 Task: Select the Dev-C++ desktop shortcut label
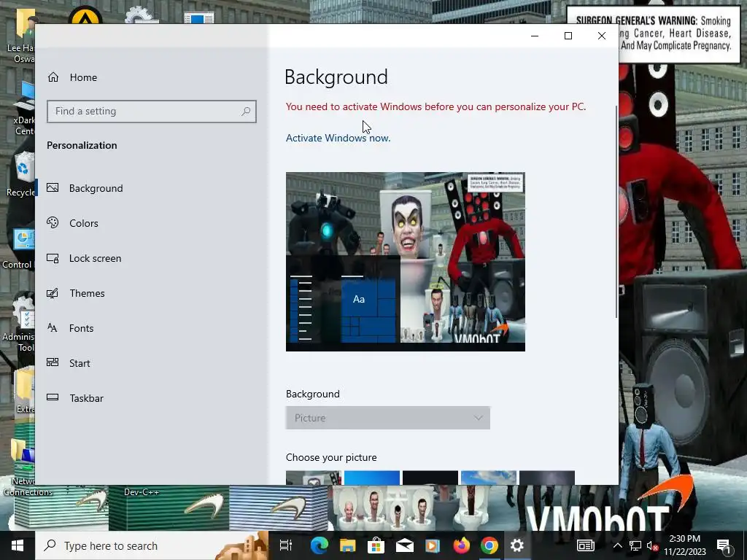(x=142, y=492)
